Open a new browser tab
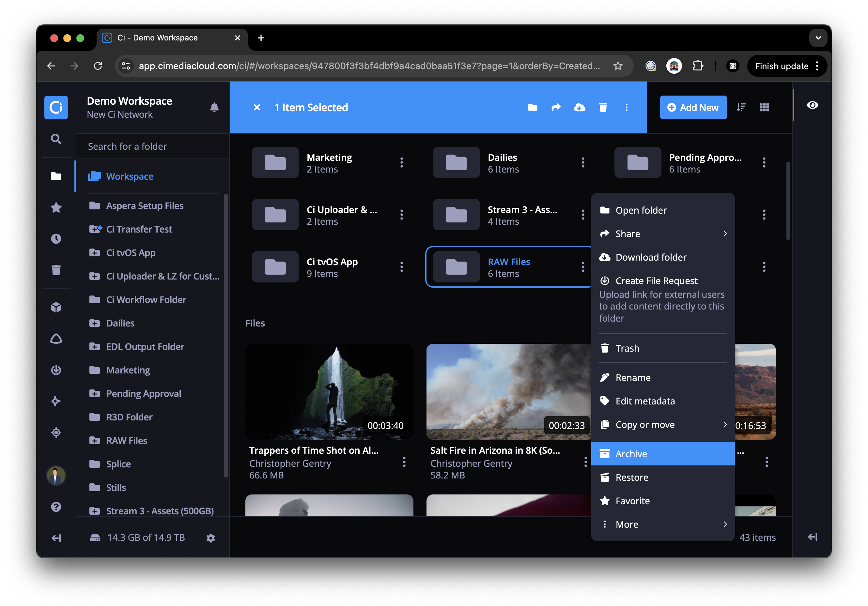The image size is (868, 606). click(261, 38)
